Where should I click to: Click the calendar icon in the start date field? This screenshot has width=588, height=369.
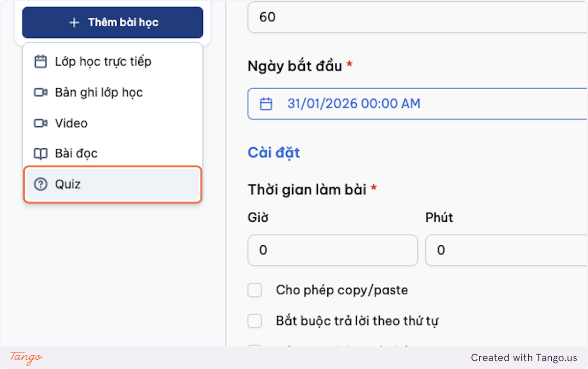pyautogui.click(x=266, y=104)
